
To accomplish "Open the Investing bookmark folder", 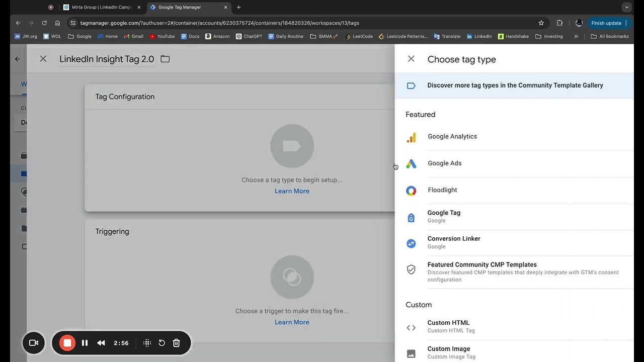I will (x=549, y=37).
